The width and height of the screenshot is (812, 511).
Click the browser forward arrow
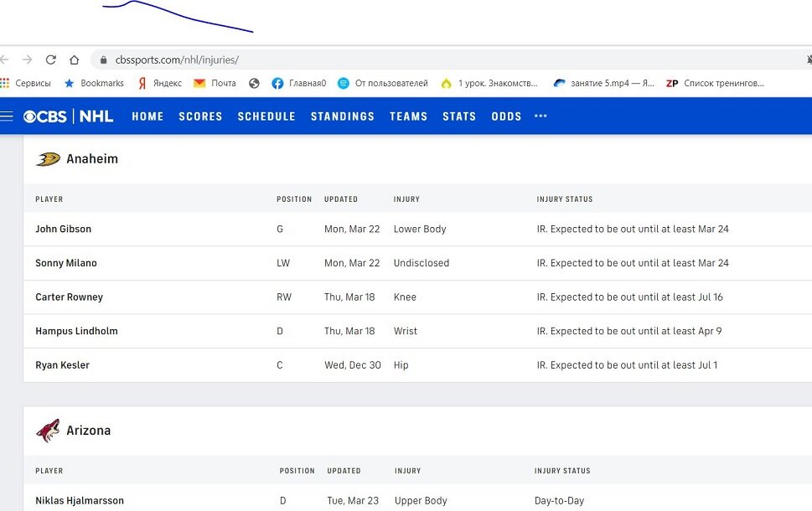(x=27, y=60)
